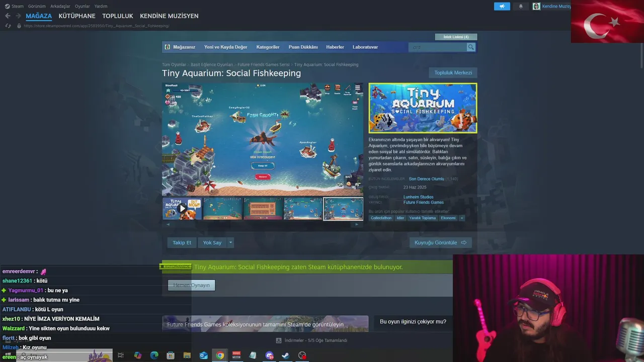This screenshot has height=362, width=644.
Task: Switch to Google Chrome on the taskbar
Action: pyautogui.click(x=220, y=355)
